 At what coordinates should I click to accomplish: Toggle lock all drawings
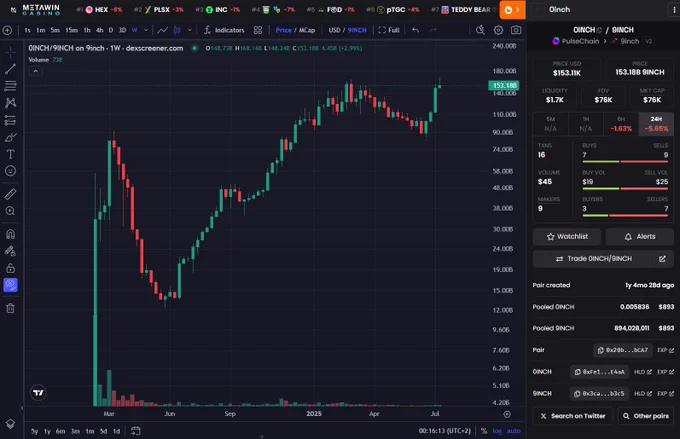click(10, 268)
